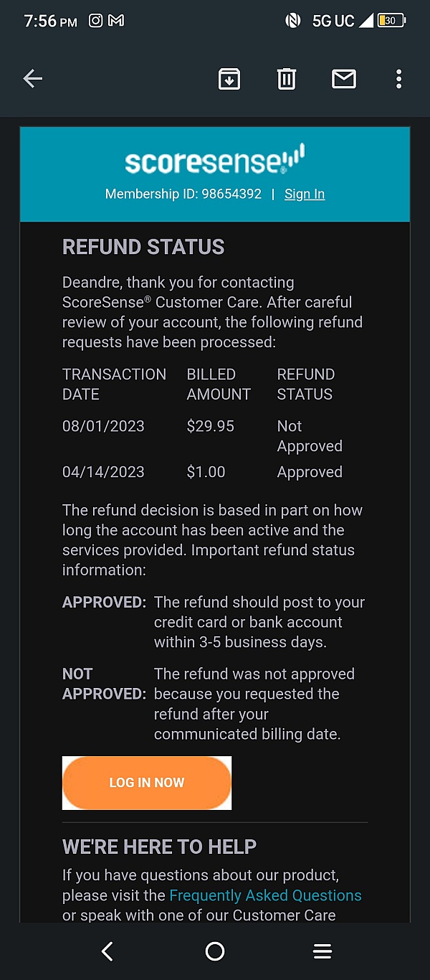Tap the $1.00 billed amount
This screenshot has height=980, width=430.
tap(206, 472)
